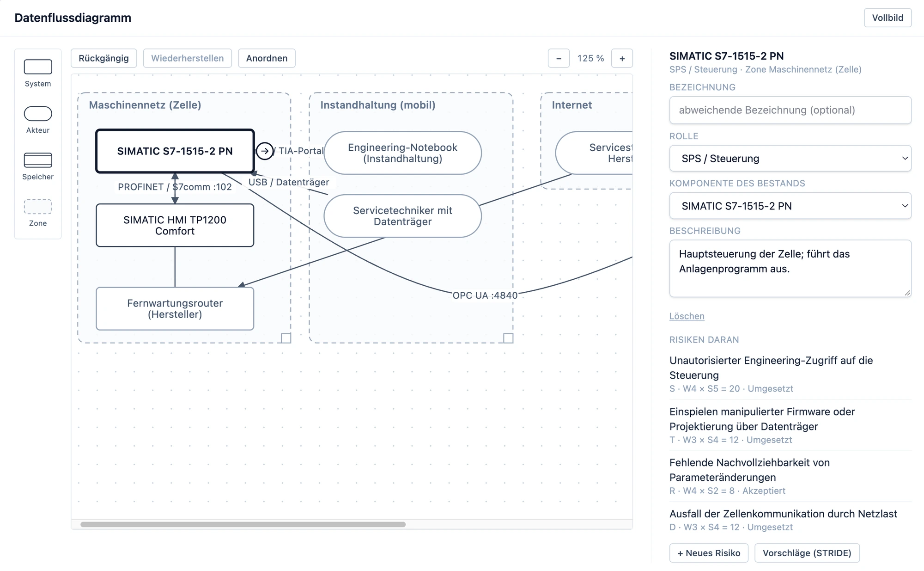The height and width of the screenshot is (571, 924).
Task: Select the Zone shape in palette
Action: 38,213
